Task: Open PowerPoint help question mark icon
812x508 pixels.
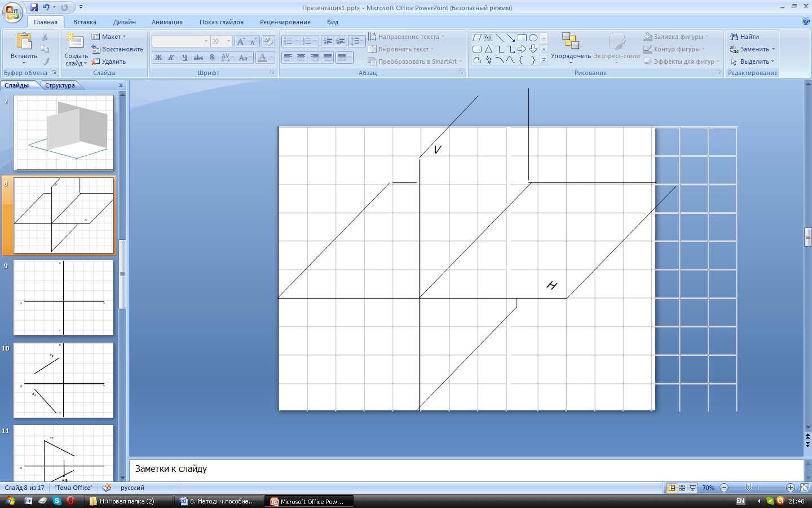Action: (x=805, y=21)
